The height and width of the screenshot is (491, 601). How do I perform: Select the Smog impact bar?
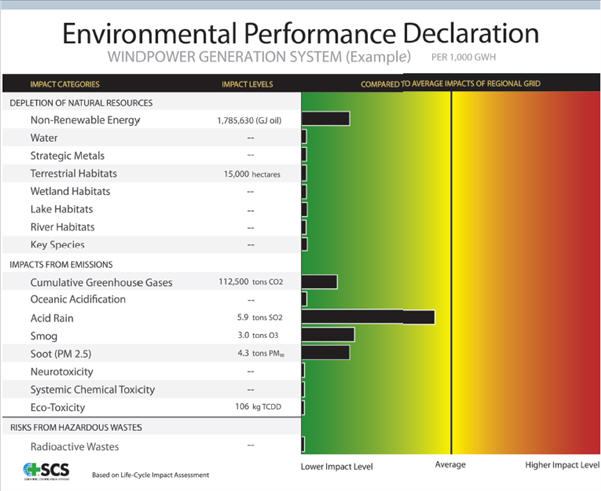tap(327, 335)
